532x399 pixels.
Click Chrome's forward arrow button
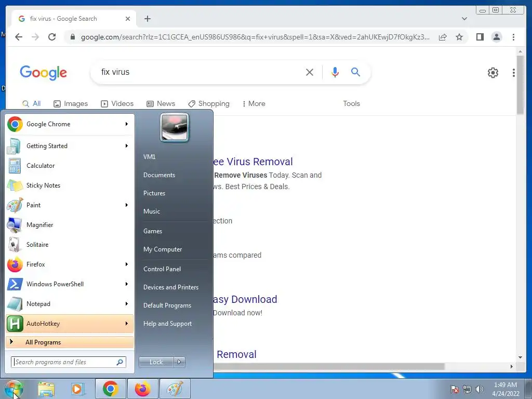click(x=35, y=37)
